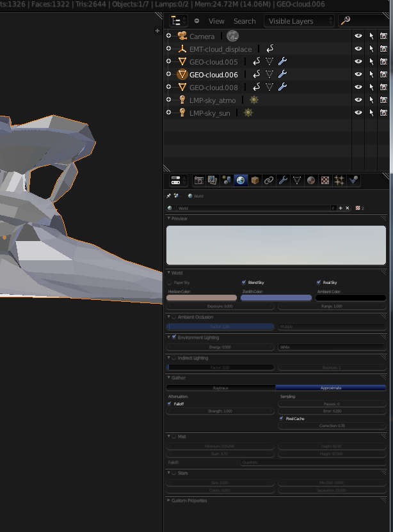Open the Render properties tab (camera icon)

coord(198,180)
